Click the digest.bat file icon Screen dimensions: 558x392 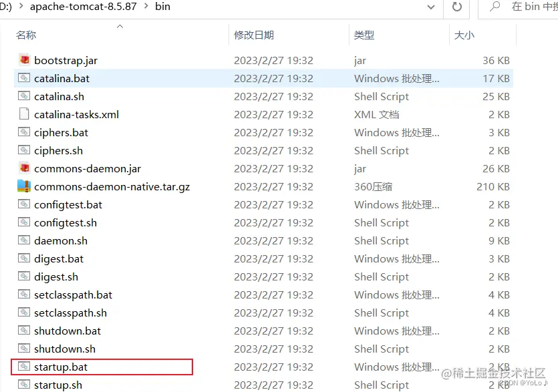(24, 258)
